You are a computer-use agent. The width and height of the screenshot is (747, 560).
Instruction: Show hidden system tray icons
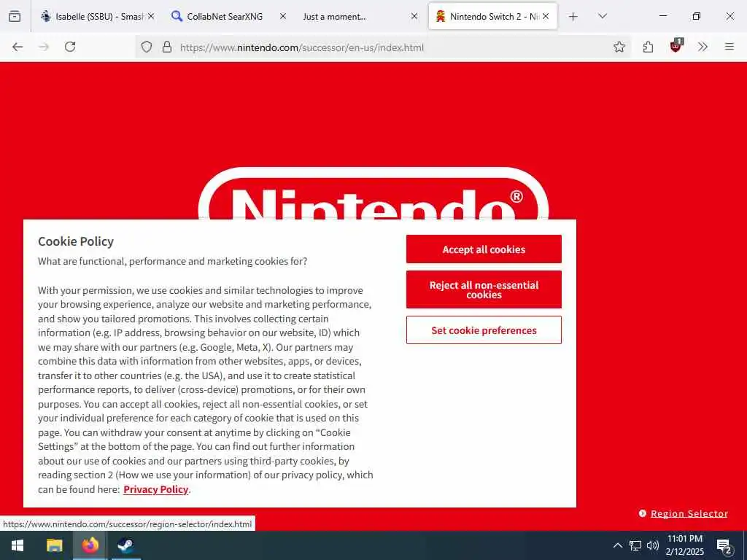[617, 545]
